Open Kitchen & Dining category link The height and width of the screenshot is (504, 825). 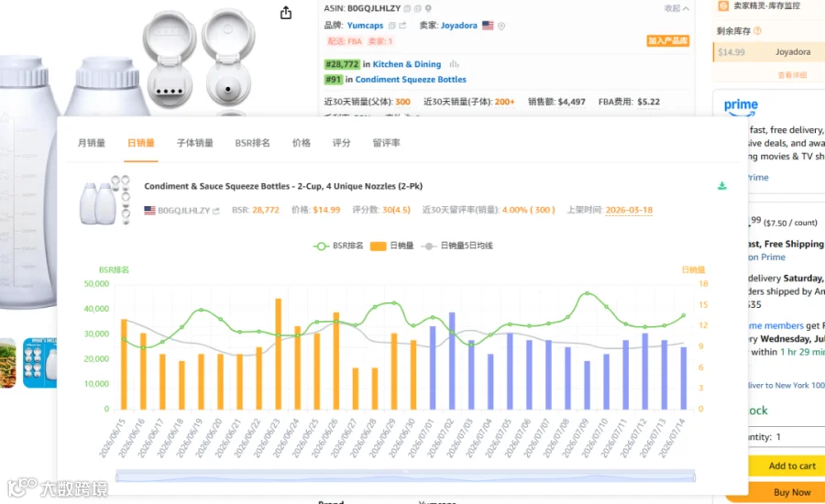point(407,64)
